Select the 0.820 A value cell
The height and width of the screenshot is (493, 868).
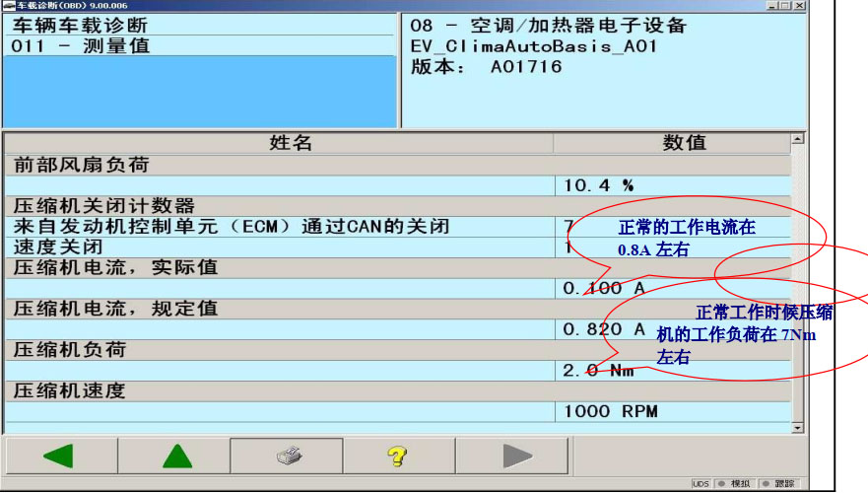tap(673, 329)
